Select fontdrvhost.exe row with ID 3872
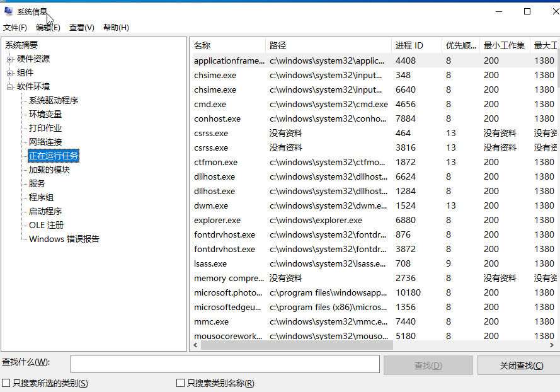This screenshot has width=560, height=392. [x=375, y=249]
